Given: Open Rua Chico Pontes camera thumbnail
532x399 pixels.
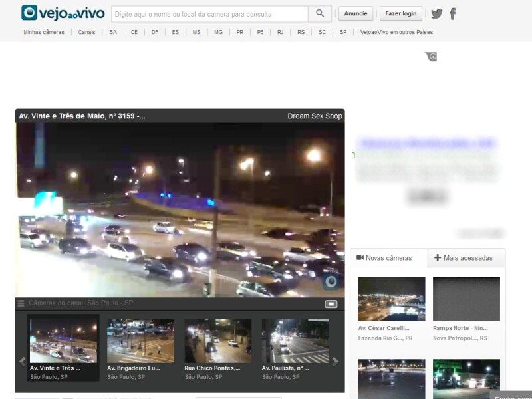Looking at the screenshot, I should tap(218, 341).
